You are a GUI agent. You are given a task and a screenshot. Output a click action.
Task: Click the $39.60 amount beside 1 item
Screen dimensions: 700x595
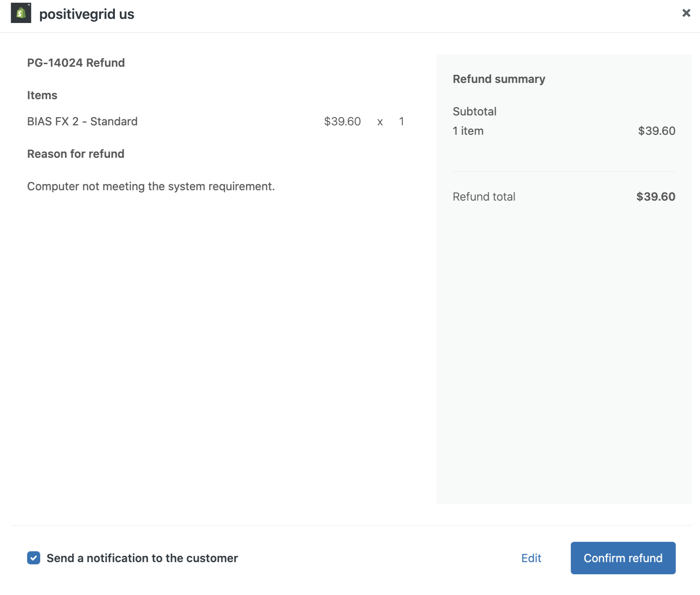coord(657,131)
